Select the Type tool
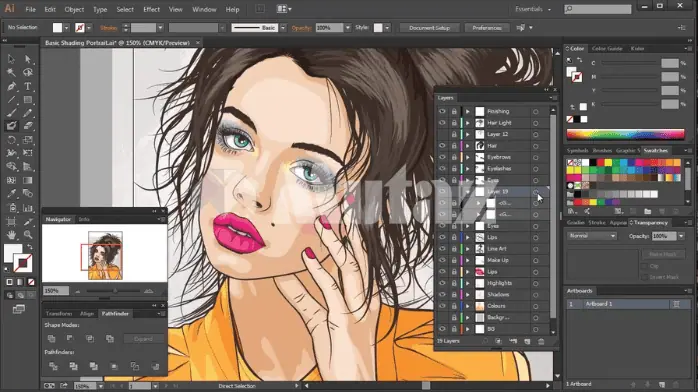 (x=28, y=86)
